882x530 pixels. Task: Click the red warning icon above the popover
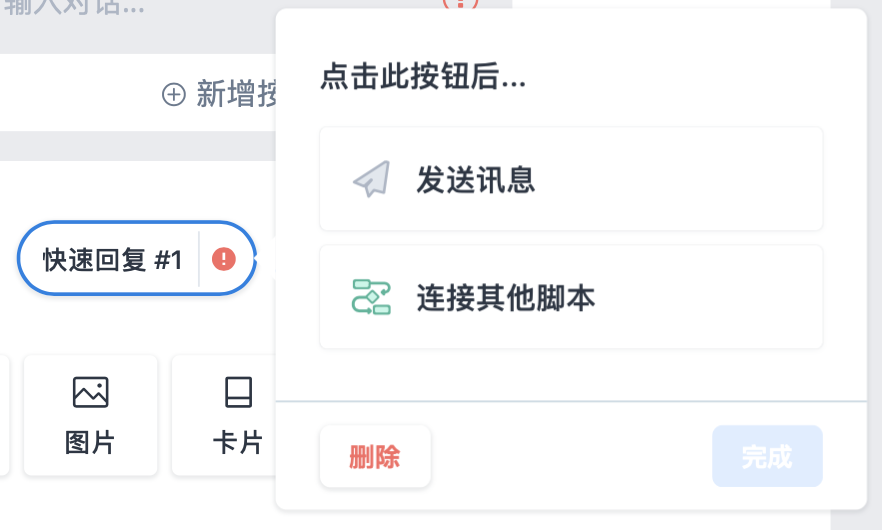tap(460, 3)
